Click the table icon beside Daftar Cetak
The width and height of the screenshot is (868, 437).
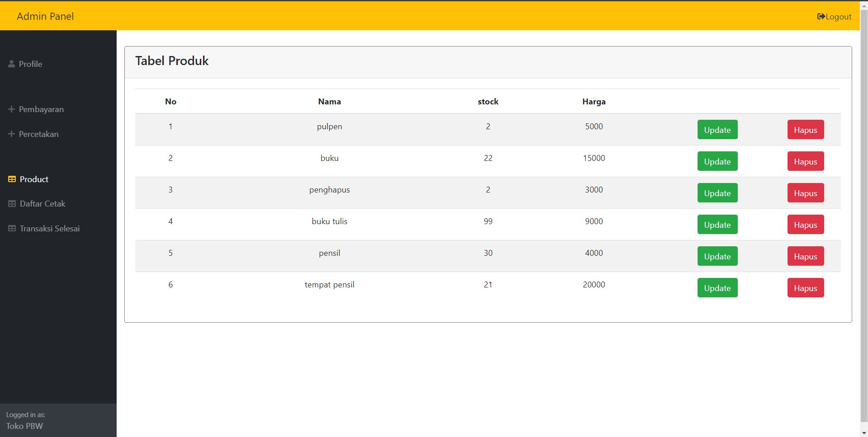coord(12,204)
